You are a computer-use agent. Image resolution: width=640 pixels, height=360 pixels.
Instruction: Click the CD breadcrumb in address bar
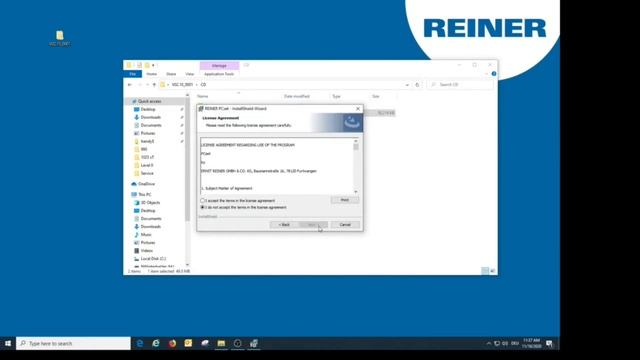203,84
